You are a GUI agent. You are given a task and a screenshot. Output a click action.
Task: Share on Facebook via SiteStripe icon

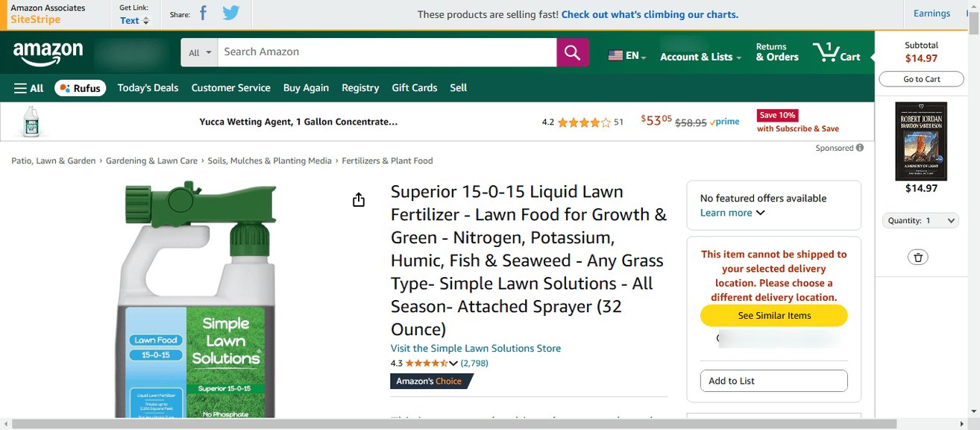tap(203, 13)
